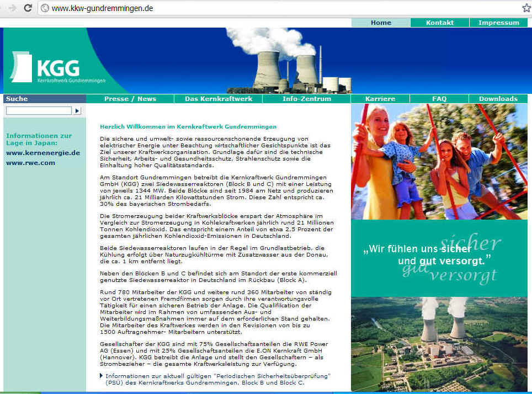Screen dimensions: 532x394
Task: Click the forward arrow in browser
Action: 13,8
